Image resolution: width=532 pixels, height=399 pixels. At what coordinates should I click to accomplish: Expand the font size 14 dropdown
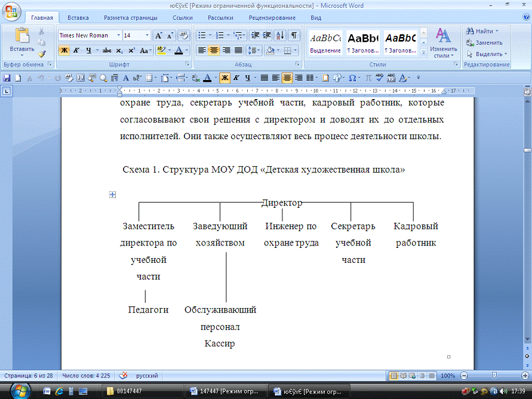click(146, 36)
